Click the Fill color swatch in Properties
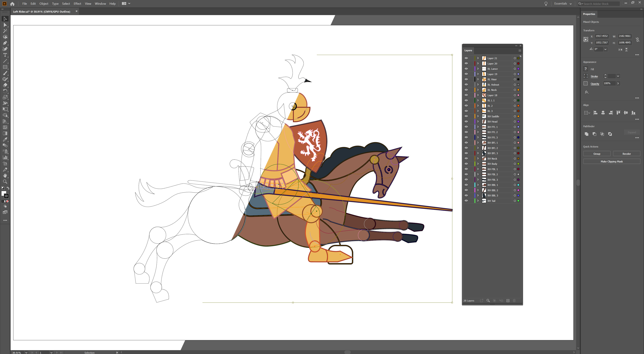Screen dimensions: 644x354 (x=585, y=69)
